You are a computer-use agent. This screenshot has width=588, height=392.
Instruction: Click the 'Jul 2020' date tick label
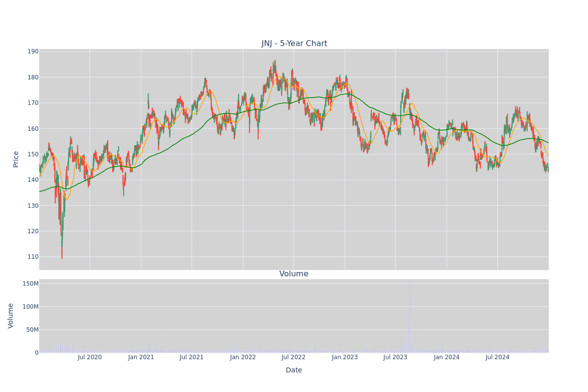90,357
